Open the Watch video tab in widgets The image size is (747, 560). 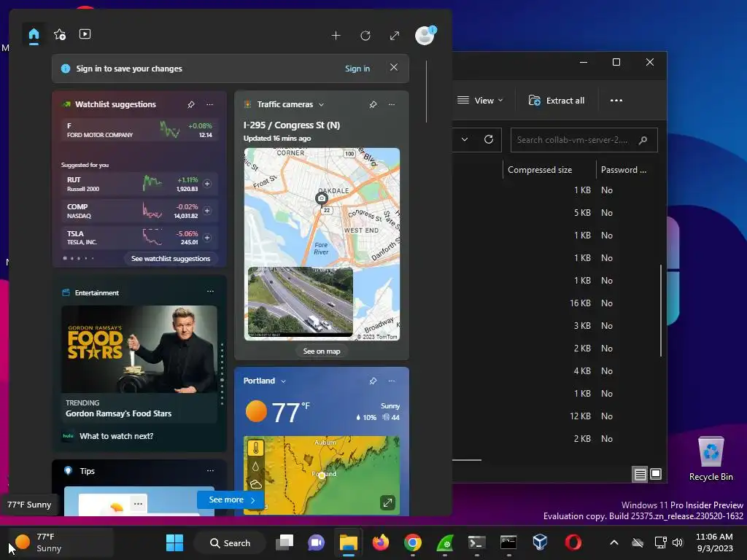pos(85,34)
